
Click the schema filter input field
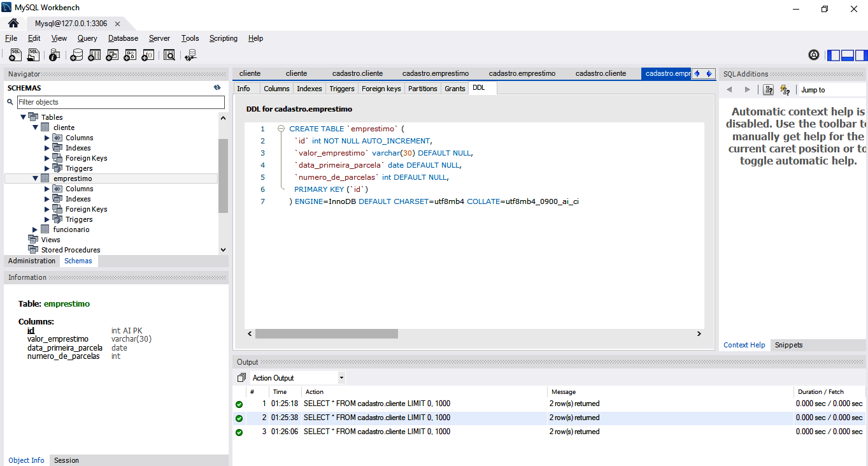(121, 102)
